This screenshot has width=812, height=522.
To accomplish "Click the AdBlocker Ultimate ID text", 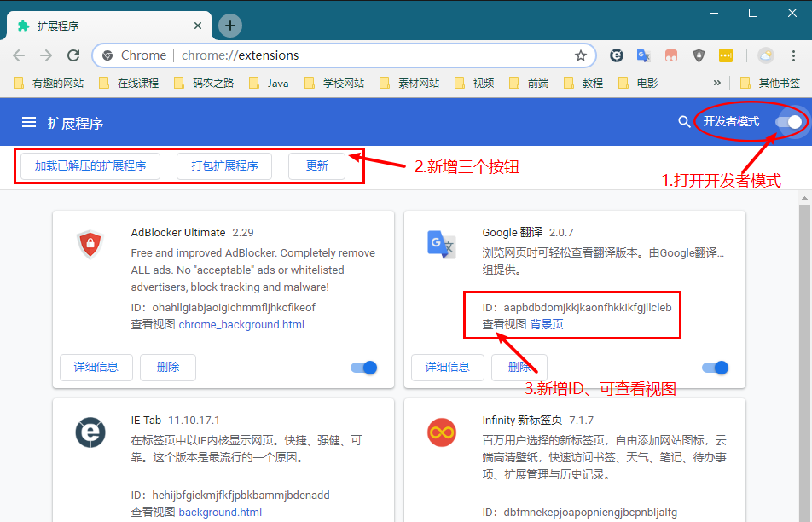I will click(223, 308).
